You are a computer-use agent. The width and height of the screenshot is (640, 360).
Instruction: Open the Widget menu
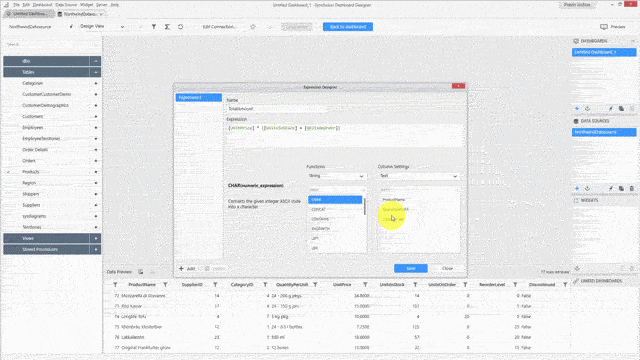[x=87, y=5]
